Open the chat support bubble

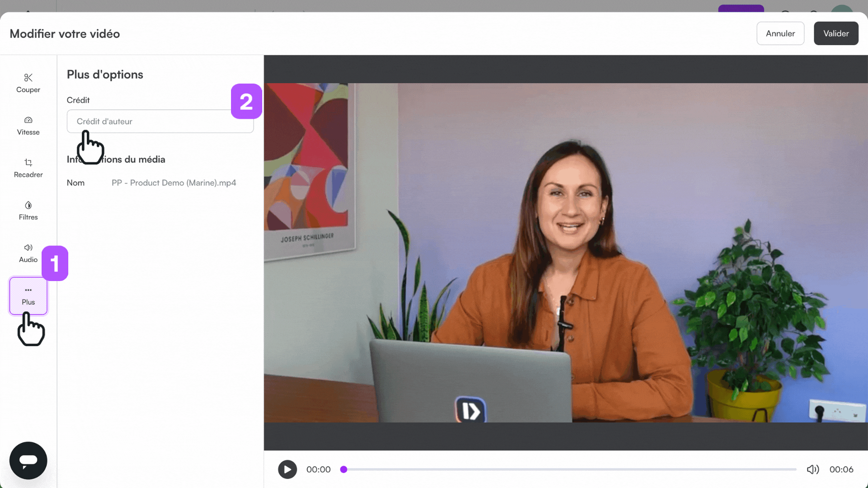pyautogui.click(x=28, y=460)
